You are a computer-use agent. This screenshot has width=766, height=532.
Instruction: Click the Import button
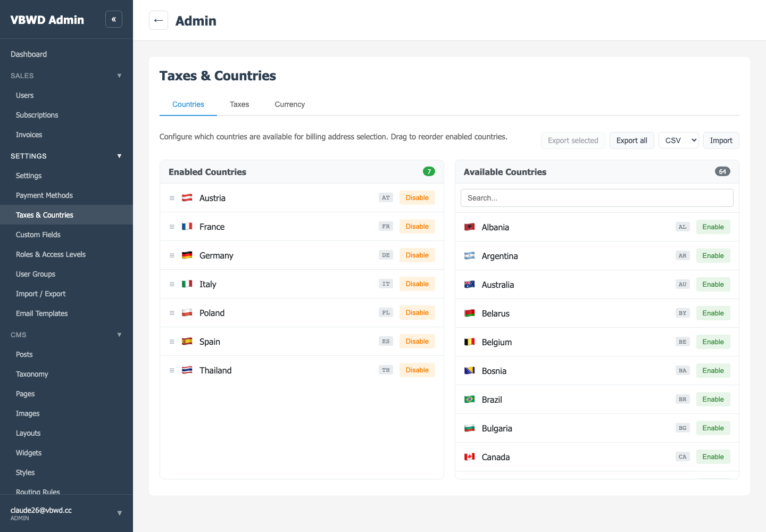(x=721, y=140)
